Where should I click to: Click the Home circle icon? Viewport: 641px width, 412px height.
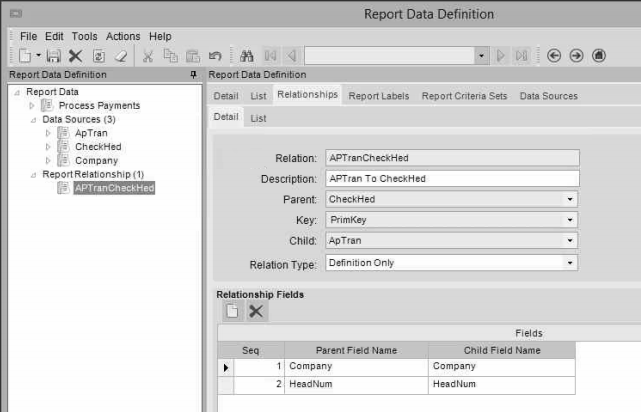click(599, 56)
